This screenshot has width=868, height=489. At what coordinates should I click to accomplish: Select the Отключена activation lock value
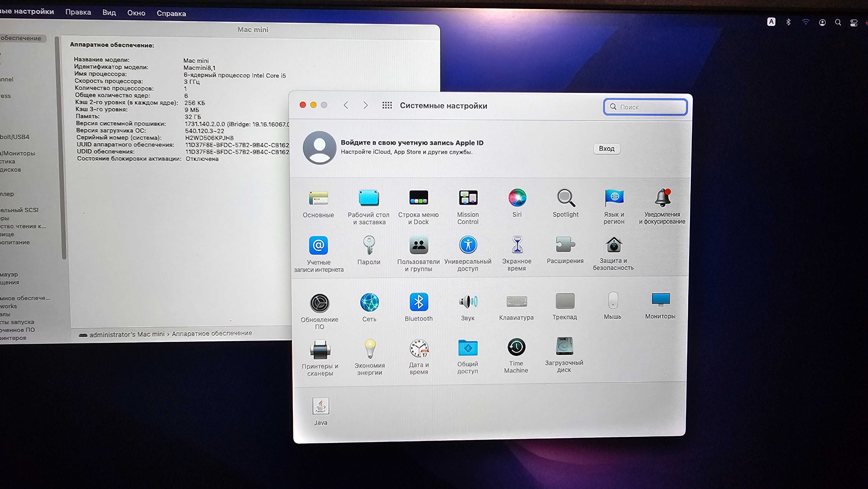pyautogui.click(x=202, y=159)
